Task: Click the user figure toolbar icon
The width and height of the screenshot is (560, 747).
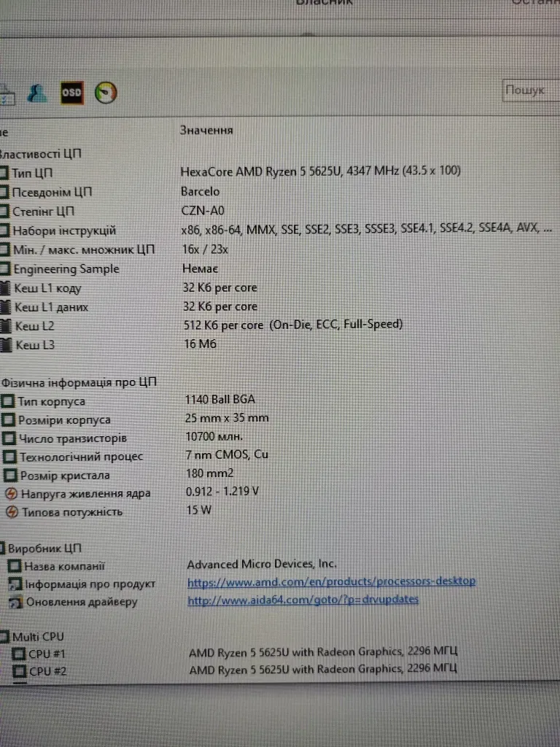Action: (36, 93)
